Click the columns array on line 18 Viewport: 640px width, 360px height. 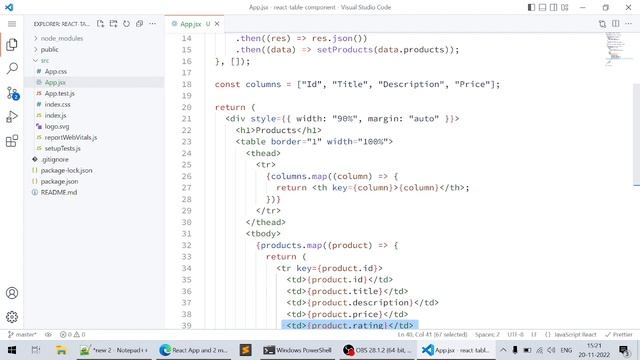coord(398,84)
